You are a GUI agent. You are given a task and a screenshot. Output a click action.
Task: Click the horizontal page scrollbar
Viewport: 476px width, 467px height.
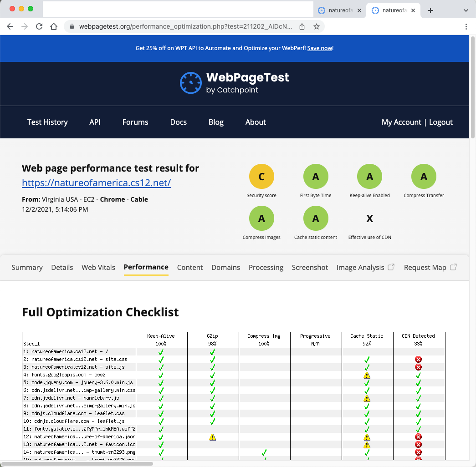point(77,464)
